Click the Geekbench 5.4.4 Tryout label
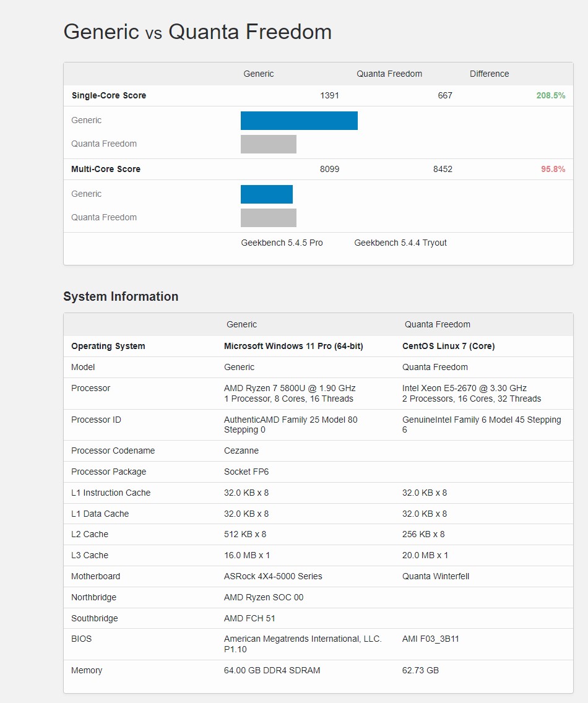588x703 pixels. [x=400, y=243]
